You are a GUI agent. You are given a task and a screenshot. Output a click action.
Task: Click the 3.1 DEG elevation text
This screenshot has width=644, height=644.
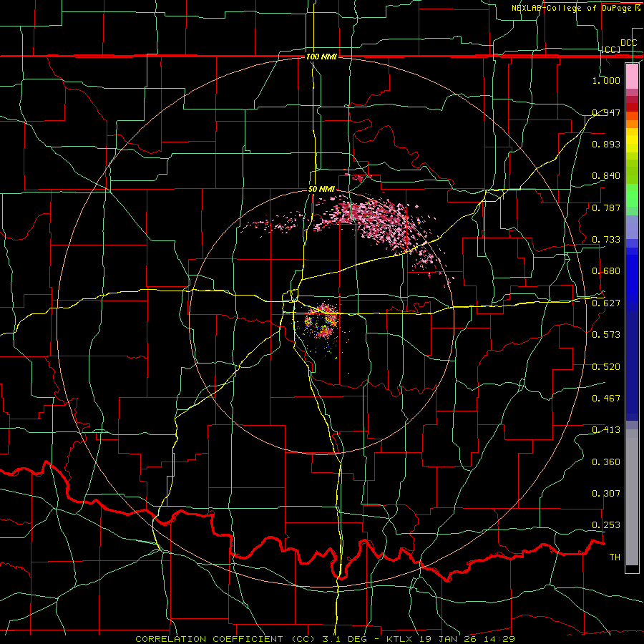click(344, 639)
